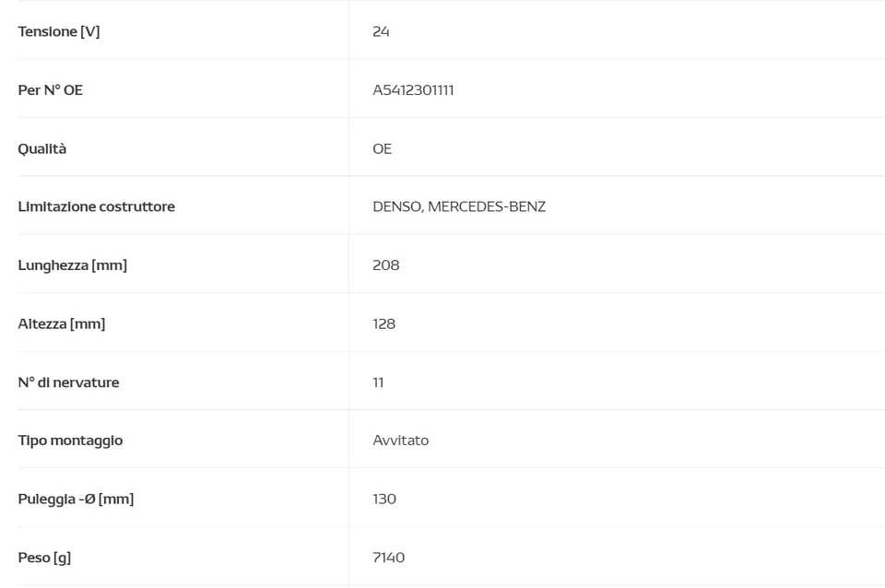Select the OE quality value
The height and width of the screenshot is (588, 885).
click(382, 148)
